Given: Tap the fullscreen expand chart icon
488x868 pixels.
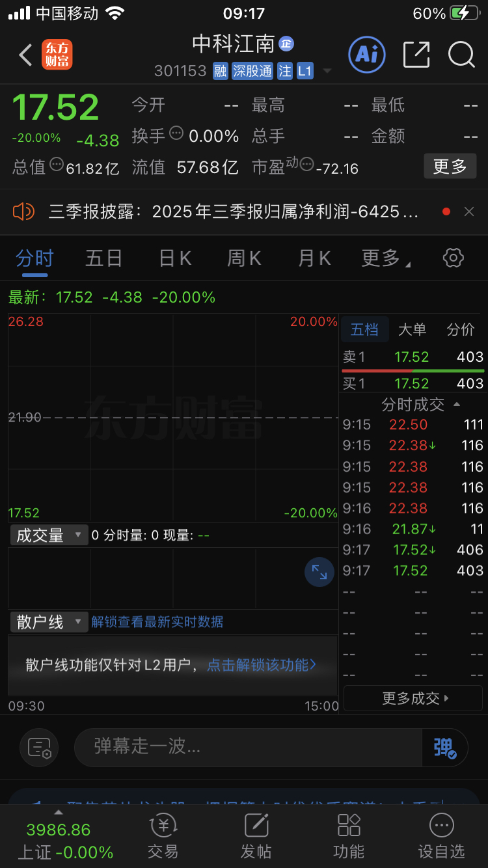Looking at the screenshot, I should 319,572.
